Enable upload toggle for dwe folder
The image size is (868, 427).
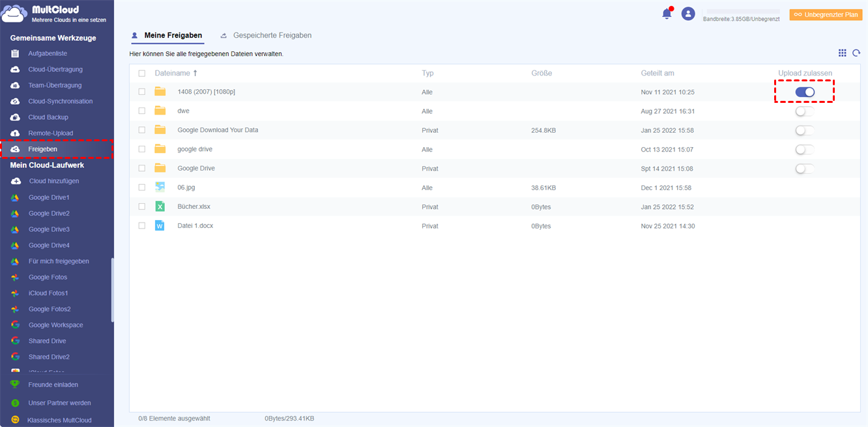click(805, 111)
